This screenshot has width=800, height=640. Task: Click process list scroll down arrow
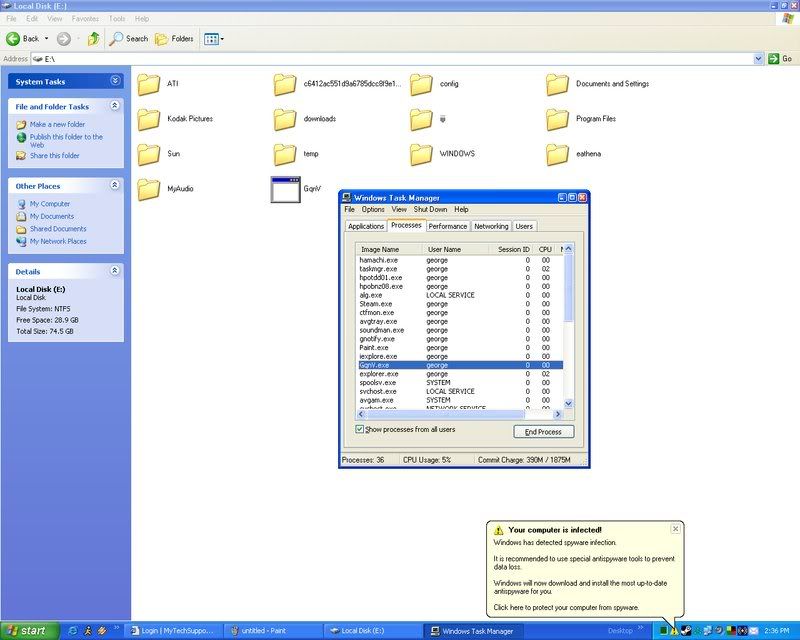click(x=568, y=403)
